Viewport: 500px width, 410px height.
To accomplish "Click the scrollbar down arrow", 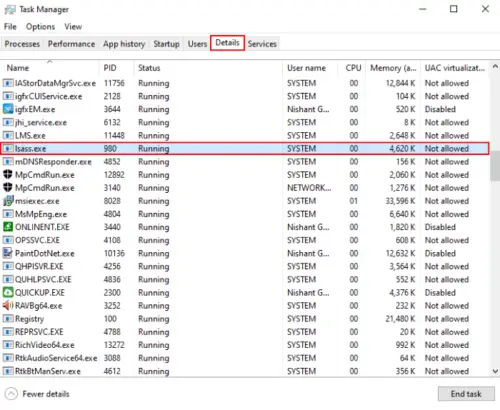I will [x=495, y=371].
